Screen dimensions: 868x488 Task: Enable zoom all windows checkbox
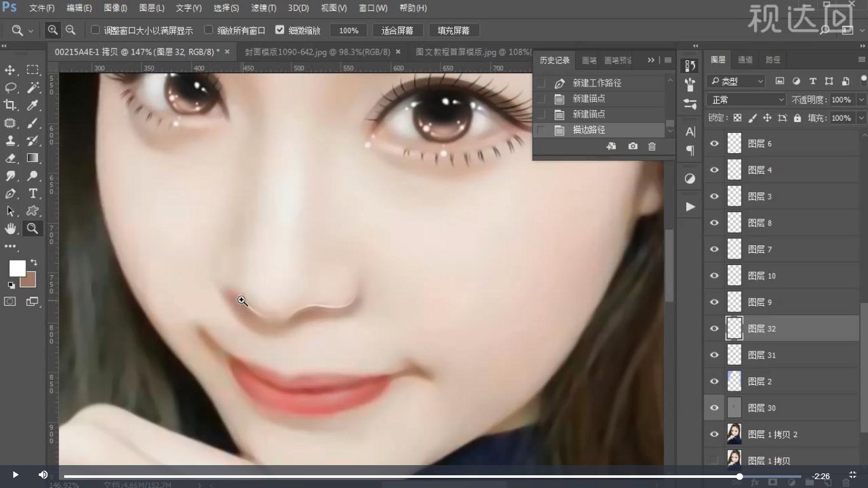click(208, 30)
